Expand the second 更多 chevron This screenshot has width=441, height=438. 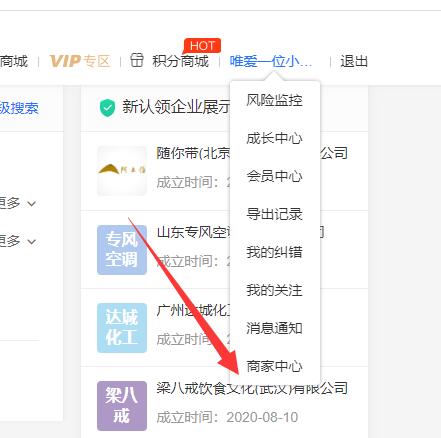(31, 241)
